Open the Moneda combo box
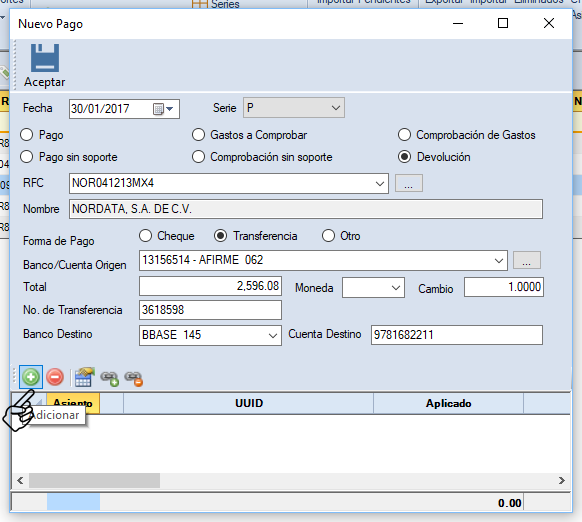The height and width of the screenshot is (522, 582). (x=373, y=288)
